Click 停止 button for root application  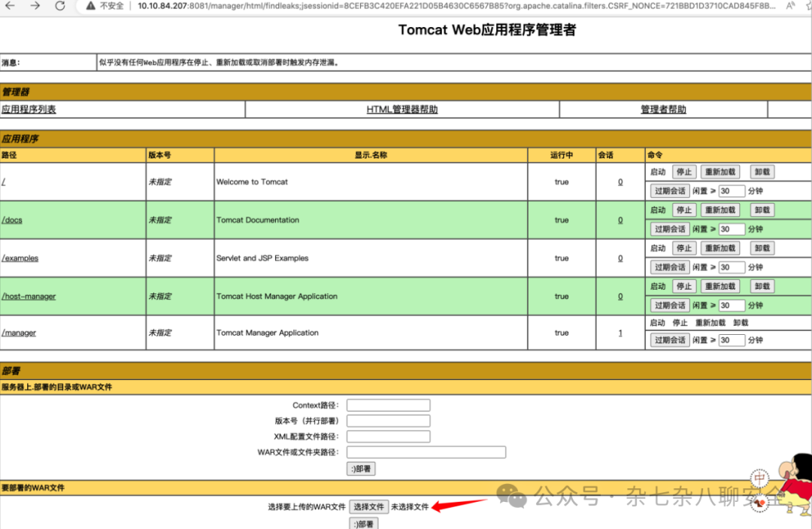(x=683, y=172)
